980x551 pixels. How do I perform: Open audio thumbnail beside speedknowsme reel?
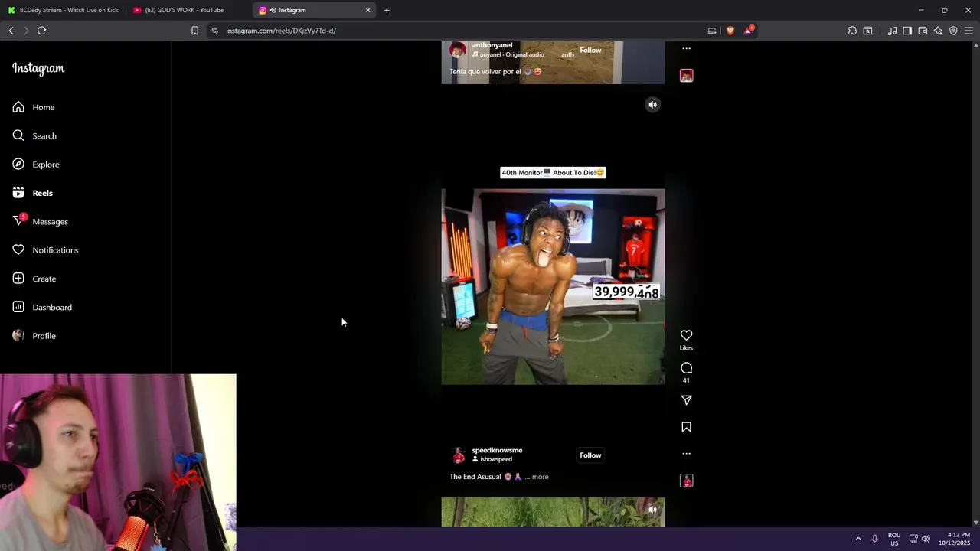[686, 481]
